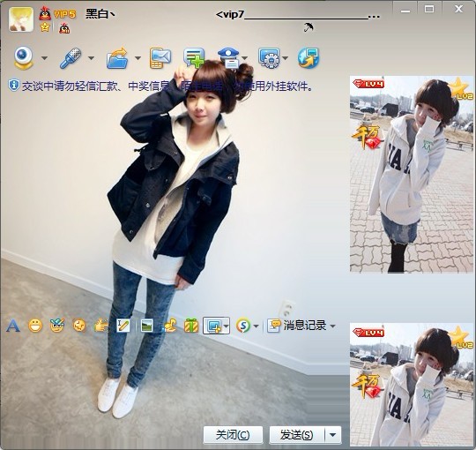Image resolution: width=476 pixels, height=450 pixels.
Task: Open the music note song icon
Action: point(169,326)
